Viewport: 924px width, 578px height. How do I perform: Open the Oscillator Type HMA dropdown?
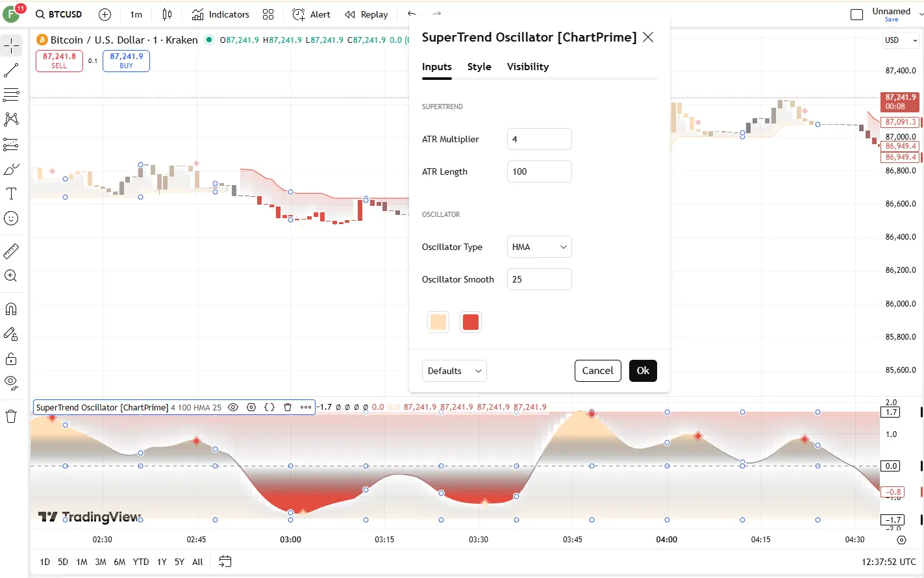click(539, 247)
